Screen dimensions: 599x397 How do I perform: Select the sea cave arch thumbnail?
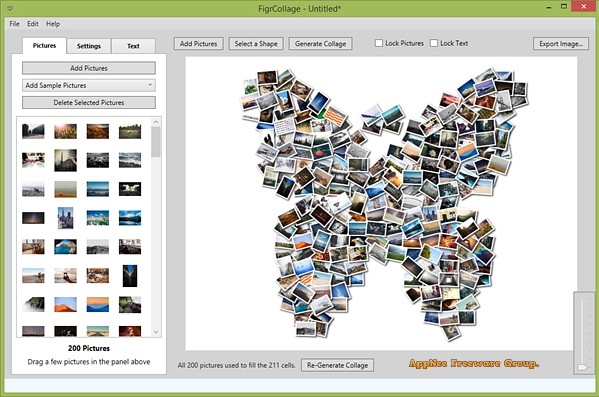(65, 246)
